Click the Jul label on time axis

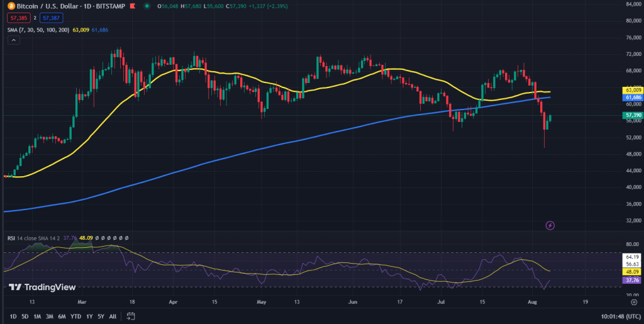click(x=441, y=302)
